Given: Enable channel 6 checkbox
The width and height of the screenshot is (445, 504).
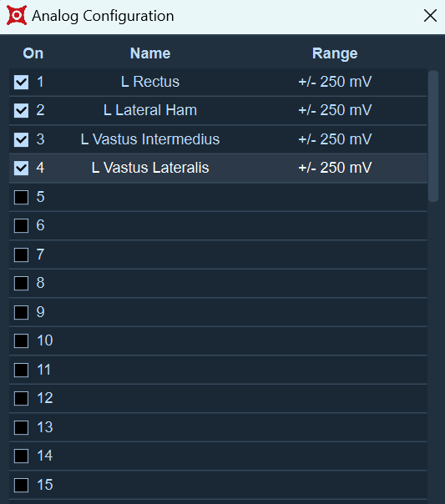Looking at the screenshot, I should tap(21, 225).
